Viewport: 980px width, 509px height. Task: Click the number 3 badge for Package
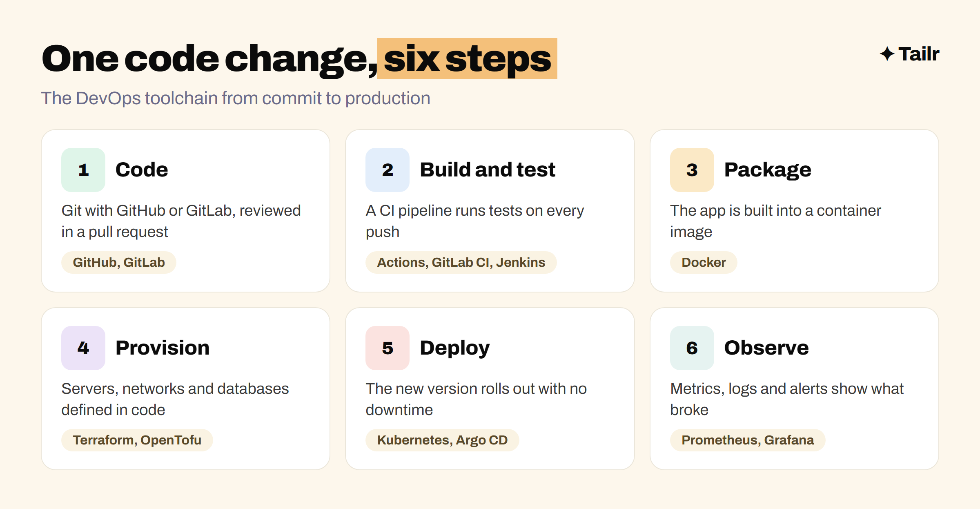692,170
